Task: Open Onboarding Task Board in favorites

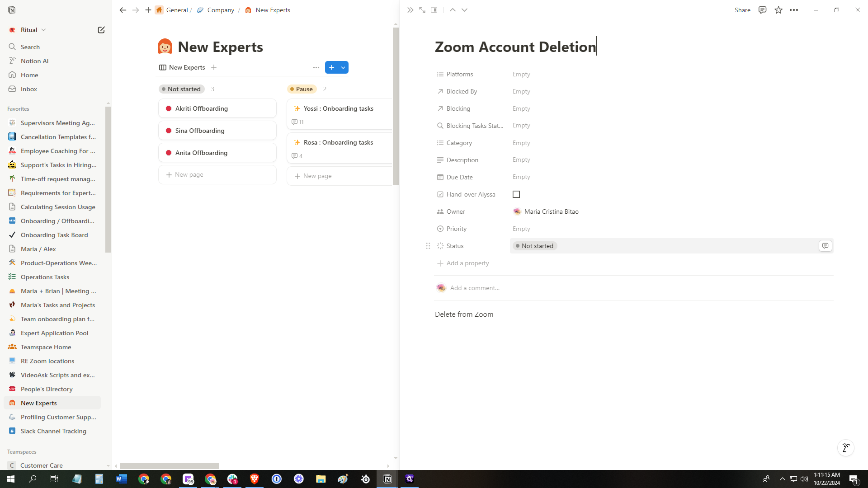Action: (x=52, y=235)
